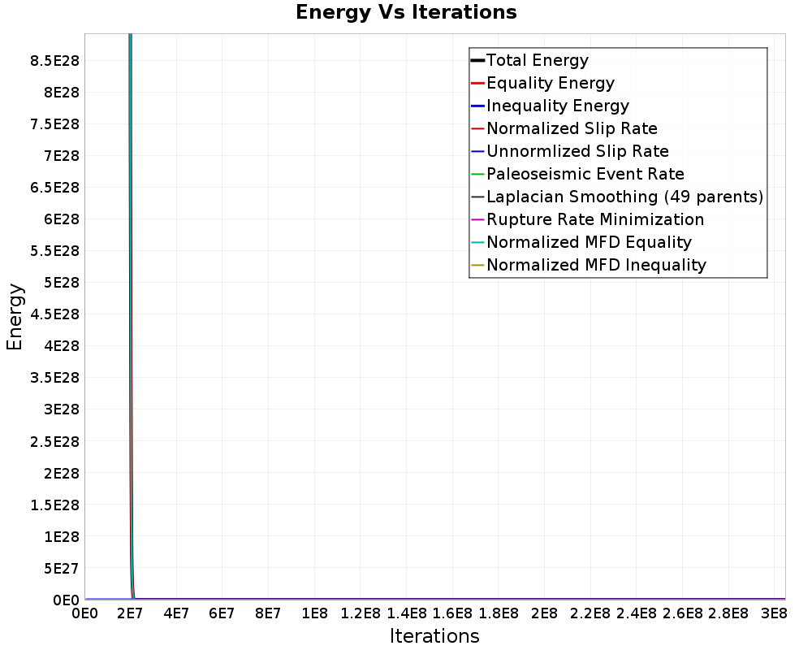812x650 pixels.
Task: Click the cyan MFD Equality legend marker
Action: (x=477, y=243)
